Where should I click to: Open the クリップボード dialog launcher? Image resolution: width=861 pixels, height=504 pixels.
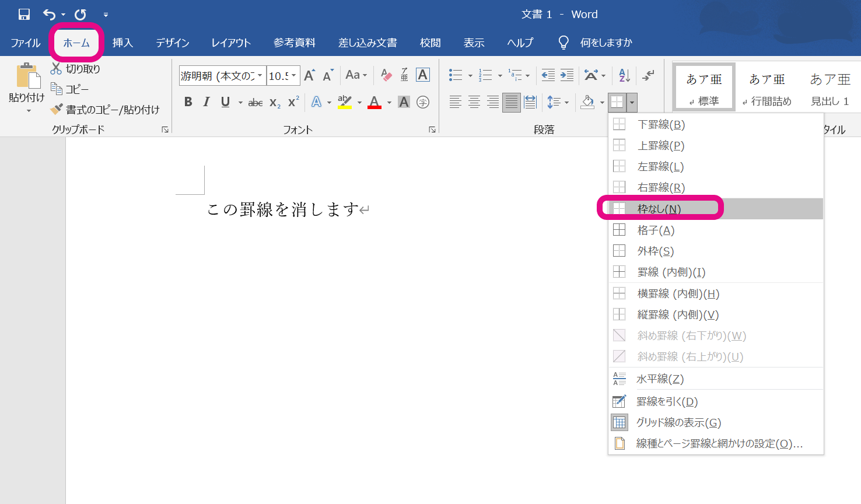click(x=165, y=129)
